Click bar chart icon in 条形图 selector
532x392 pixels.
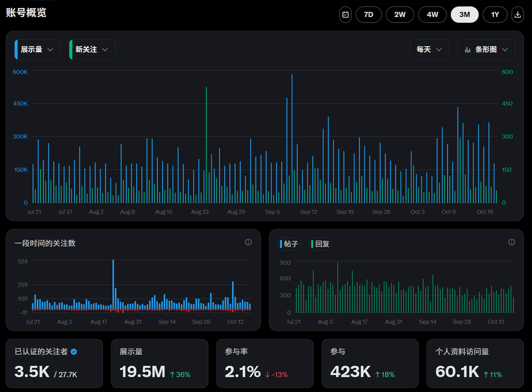coord(467,50)
